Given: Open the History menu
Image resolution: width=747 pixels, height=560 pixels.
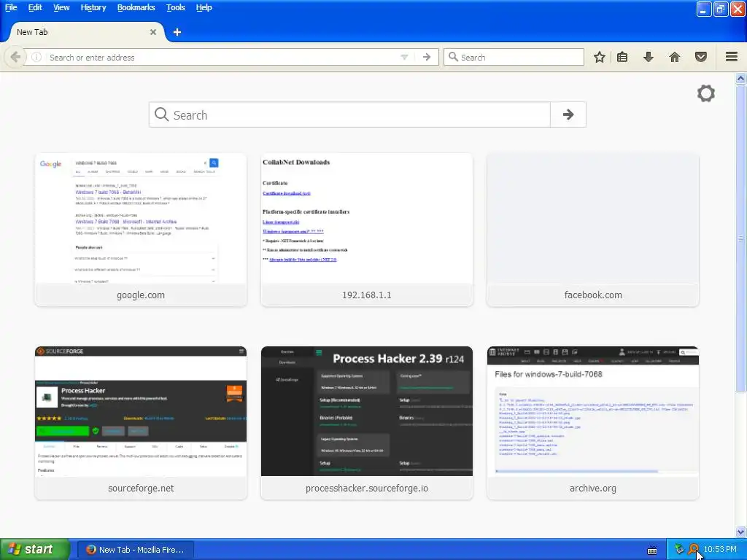Looking at the screenshot, I should [x=93, y=7].
